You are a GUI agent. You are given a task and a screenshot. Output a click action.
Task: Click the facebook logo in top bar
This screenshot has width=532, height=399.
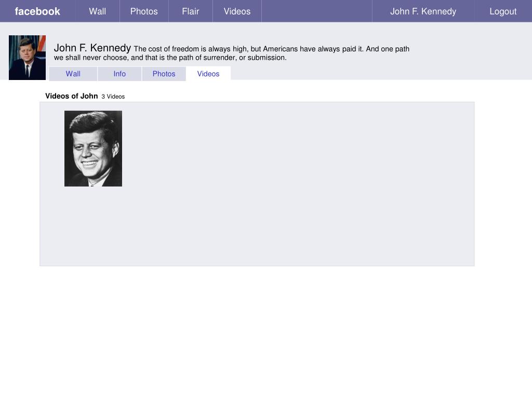tap(37, 11)
